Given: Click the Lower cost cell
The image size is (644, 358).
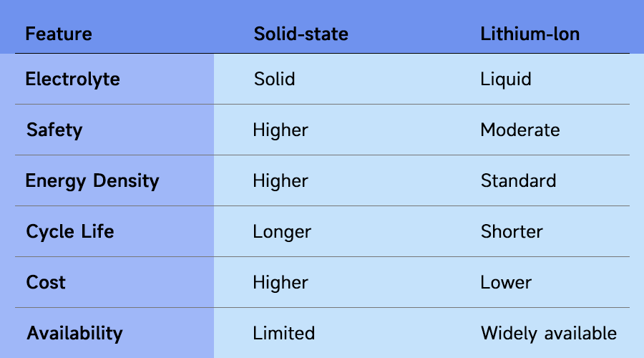Looking at the screenshot, I should (506, 282).
